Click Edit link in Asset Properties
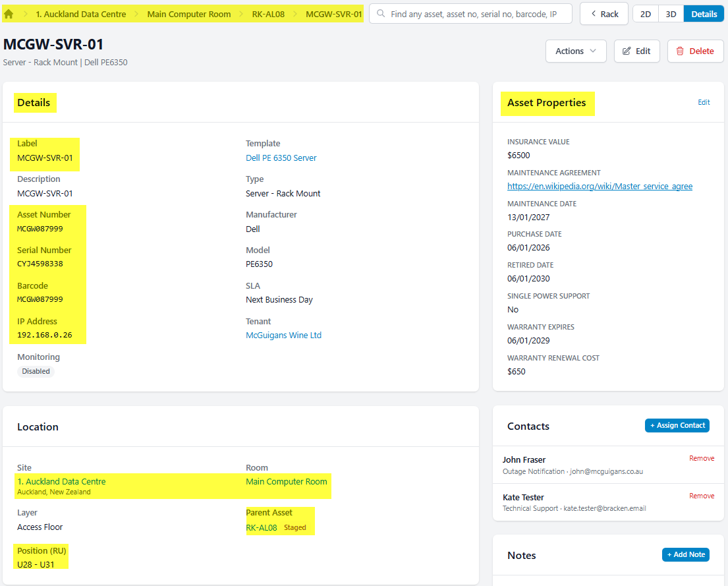The width and height of the screenshot is (728, 586). (x=704, y=102)
